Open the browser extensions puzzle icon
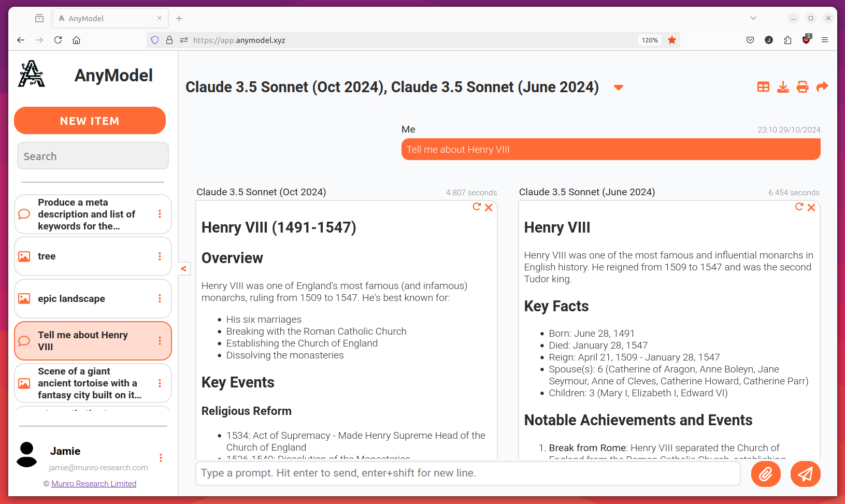Viewport: 845px width, 504px height. point(787,40)
